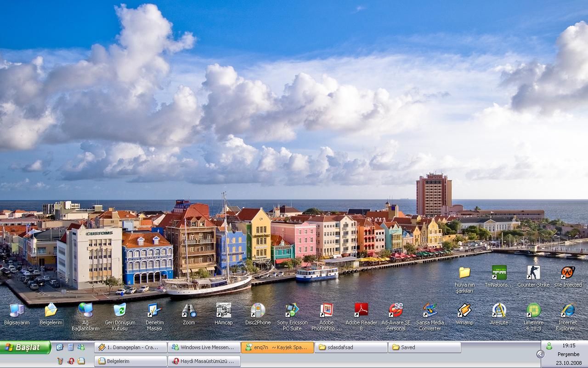Open the Counter-Strike desktop shortcut
The height and width of the screenshot is (368, 588).
tap(533, 273)
